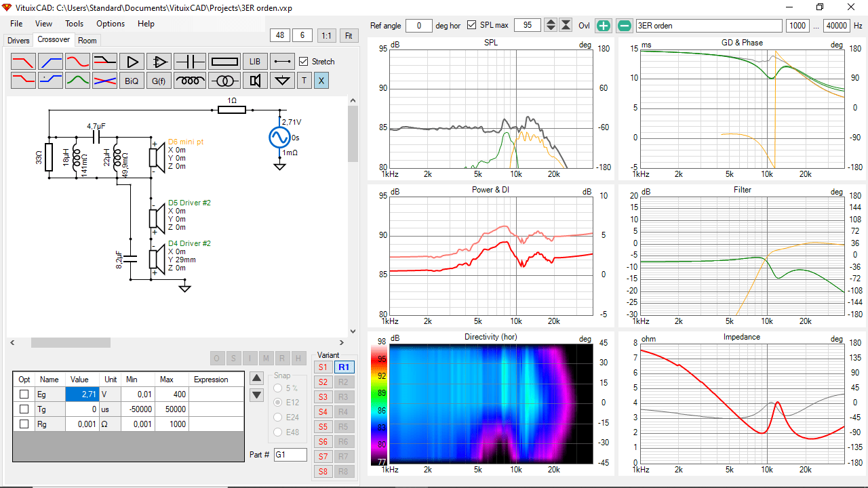Viewport: 868px width, 488px height.
Task: Open the Options menu
Action: pyautogui.click(x=111, y=24)
